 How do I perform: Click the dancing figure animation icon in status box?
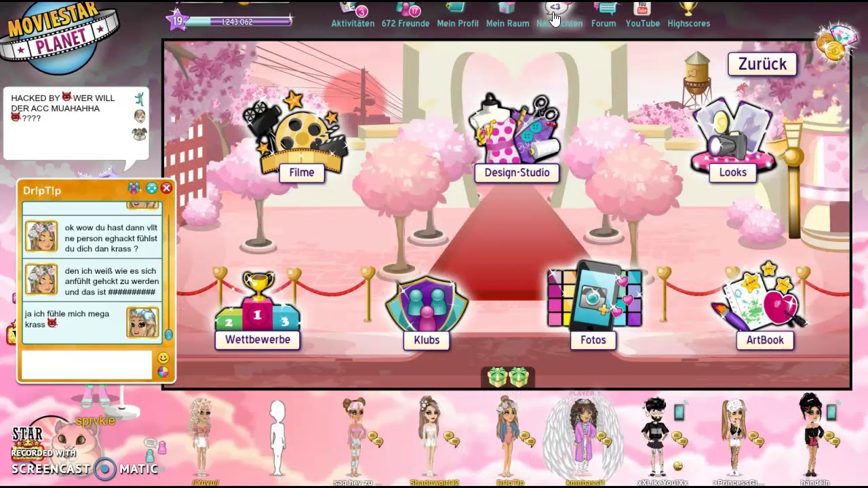[x=139, y=99]
